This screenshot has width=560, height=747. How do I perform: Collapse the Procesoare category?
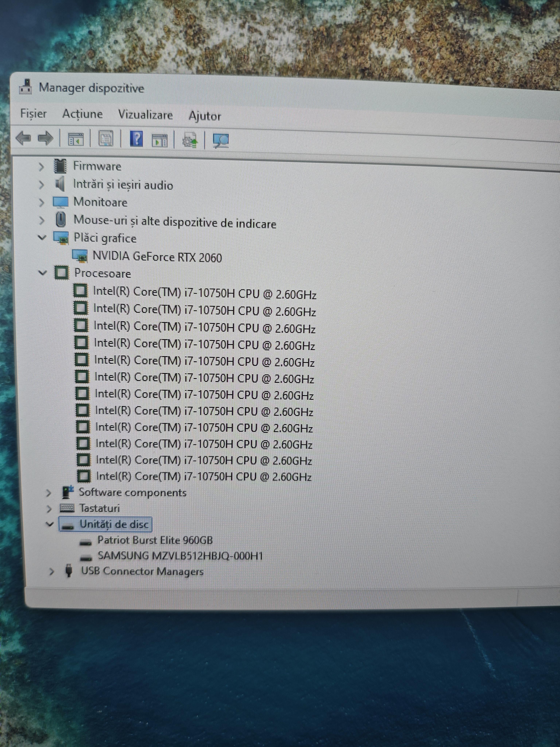pyautogui.click(x=42, y=272)
